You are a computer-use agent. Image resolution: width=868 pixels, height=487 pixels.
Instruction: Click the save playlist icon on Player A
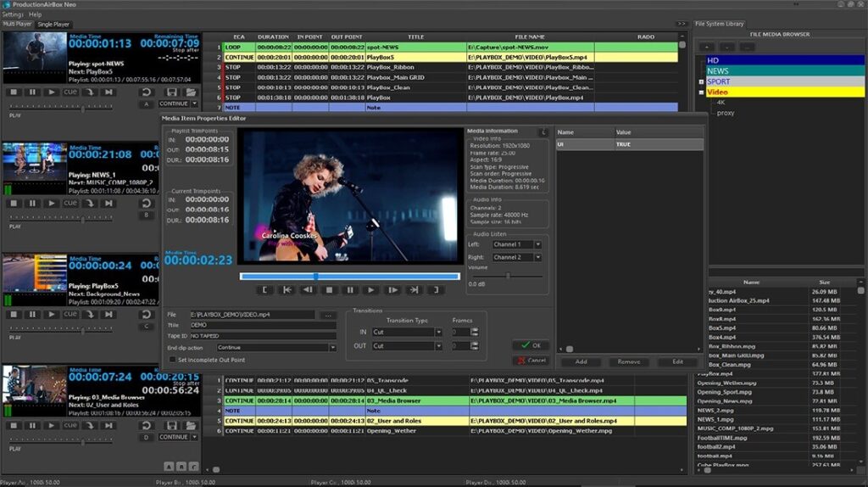[x=172, y=92]
